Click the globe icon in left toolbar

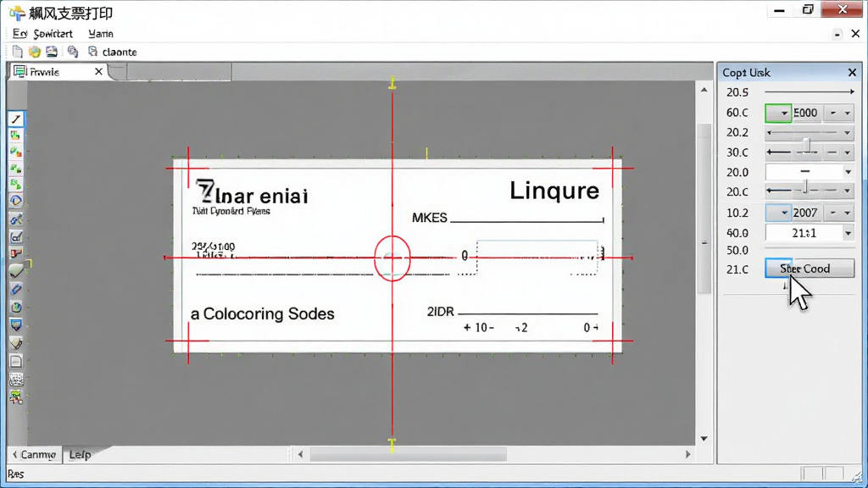(16, 307)
